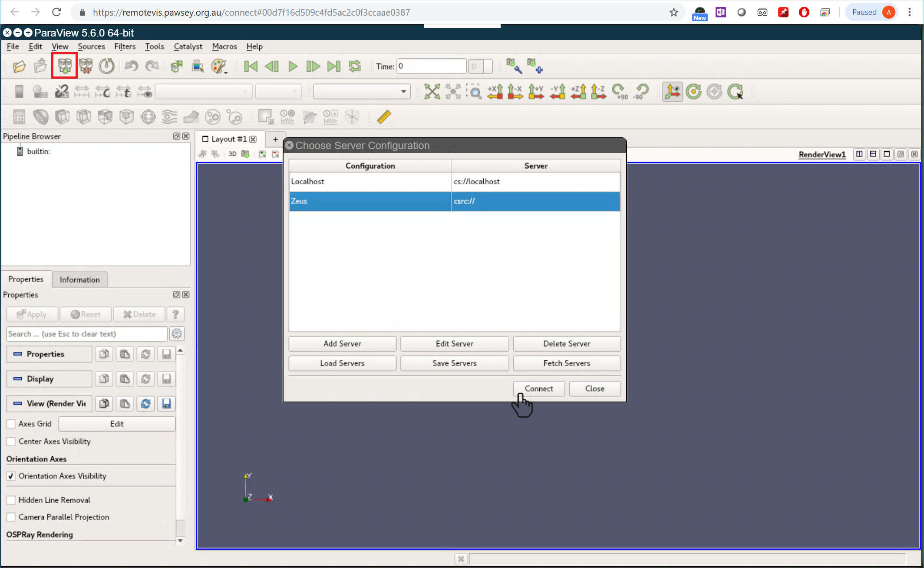Enable the Axes Grid checkbox

(11, 424)
